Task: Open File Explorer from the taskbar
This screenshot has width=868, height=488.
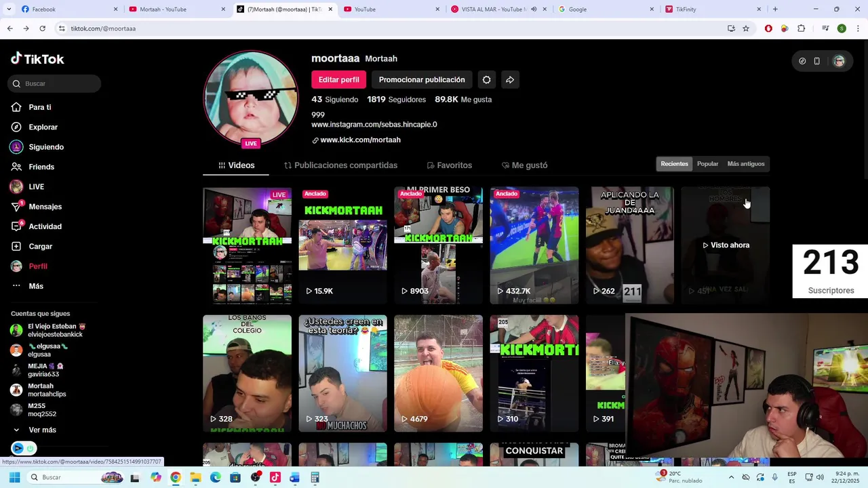Action: (195, 477)
